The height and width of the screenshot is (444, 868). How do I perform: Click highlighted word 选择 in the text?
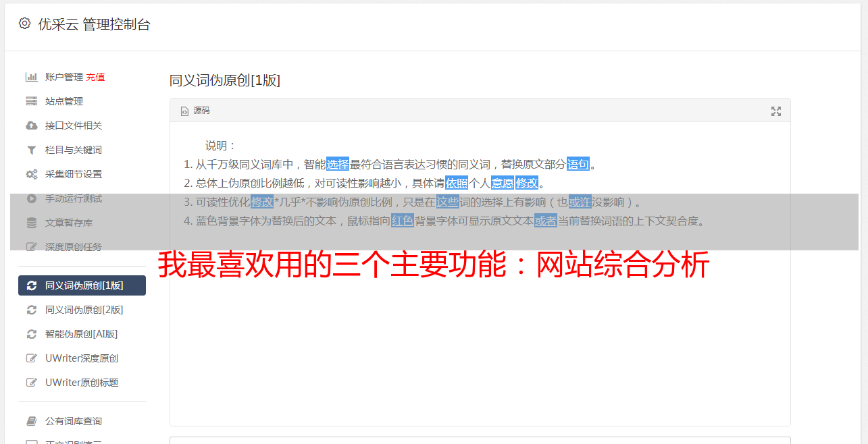[338, 164]
